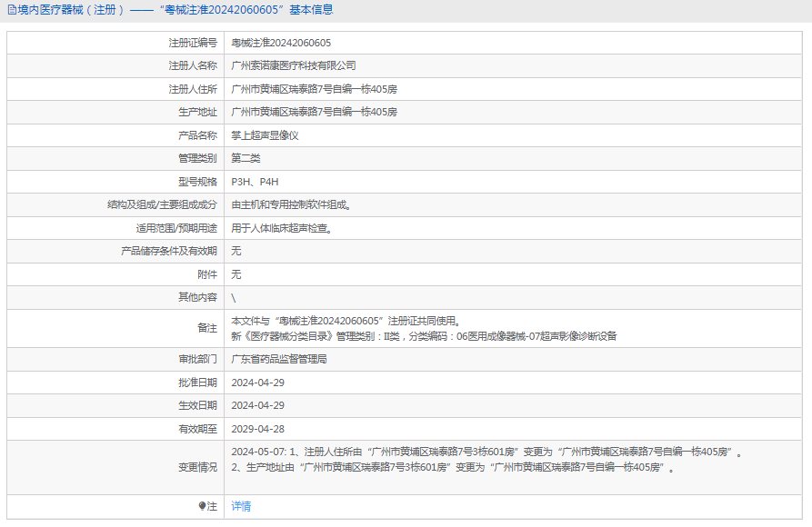Click the 生产地址 address value
The height and width of the screenshot is (527, 812).
pos(314,112)
